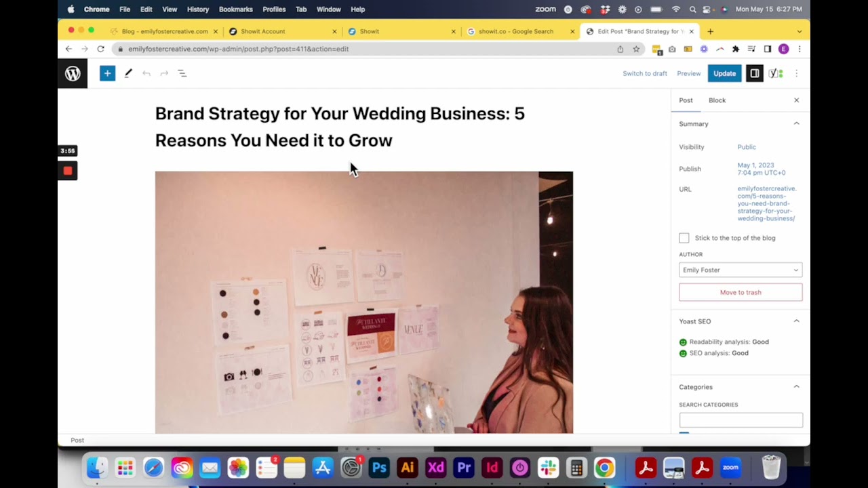Click the browser Forward arrow

coord(85,49)
